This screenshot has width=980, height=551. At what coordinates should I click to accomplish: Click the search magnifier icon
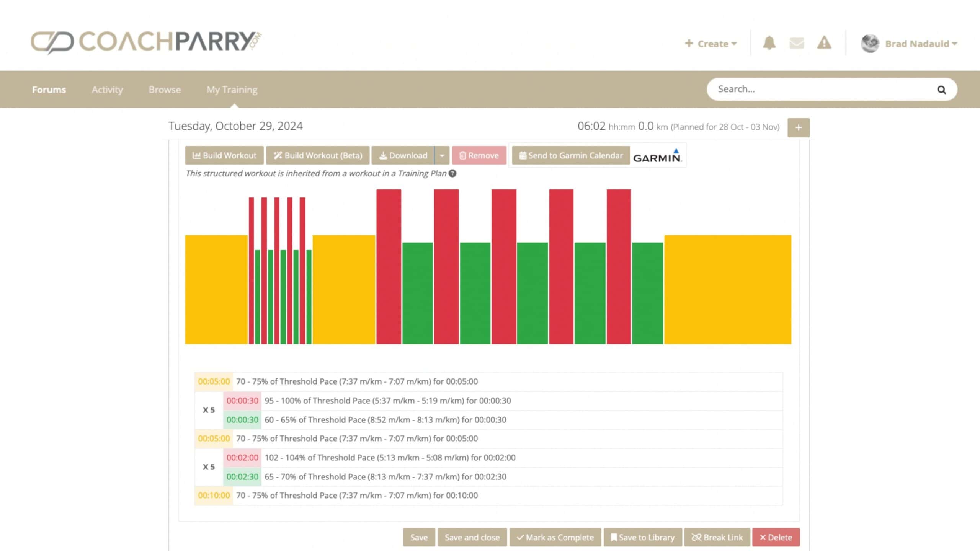pyautogui.click(x=941, y=90)
